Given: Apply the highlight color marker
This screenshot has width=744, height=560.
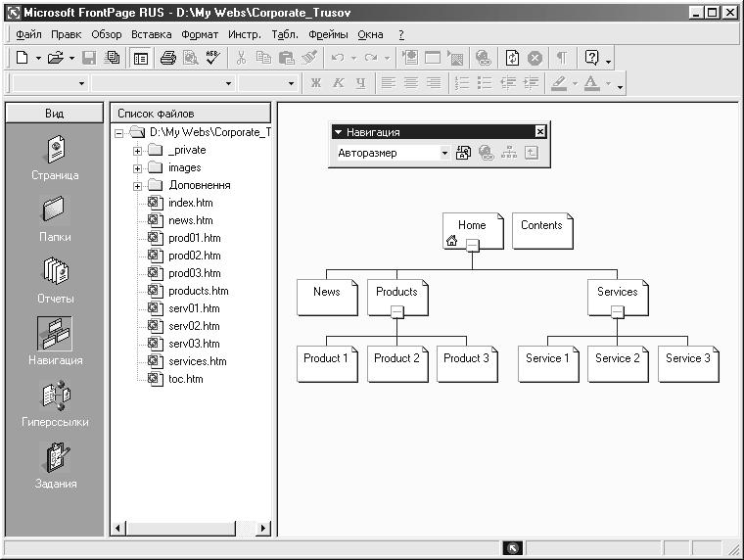Looking at the screenshot, I should pyautogui.click(x=559, y=83).
